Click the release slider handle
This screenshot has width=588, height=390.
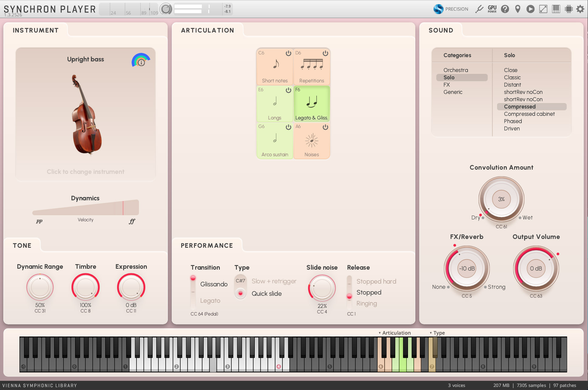[349, 296]
